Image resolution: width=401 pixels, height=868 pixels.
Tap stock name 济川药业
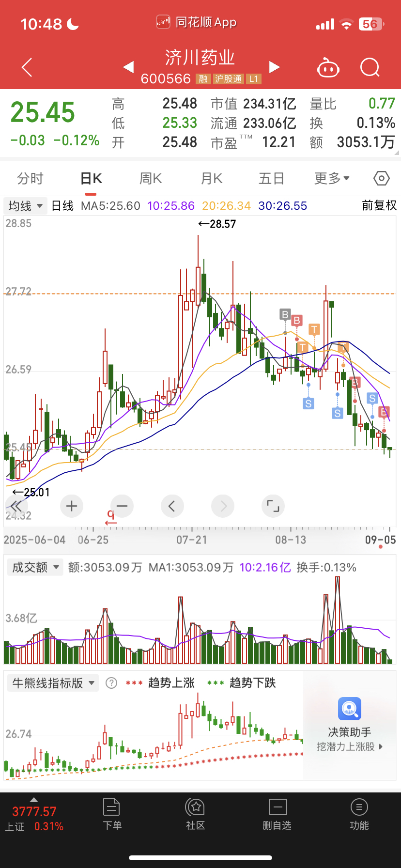[x=200, y=58]
